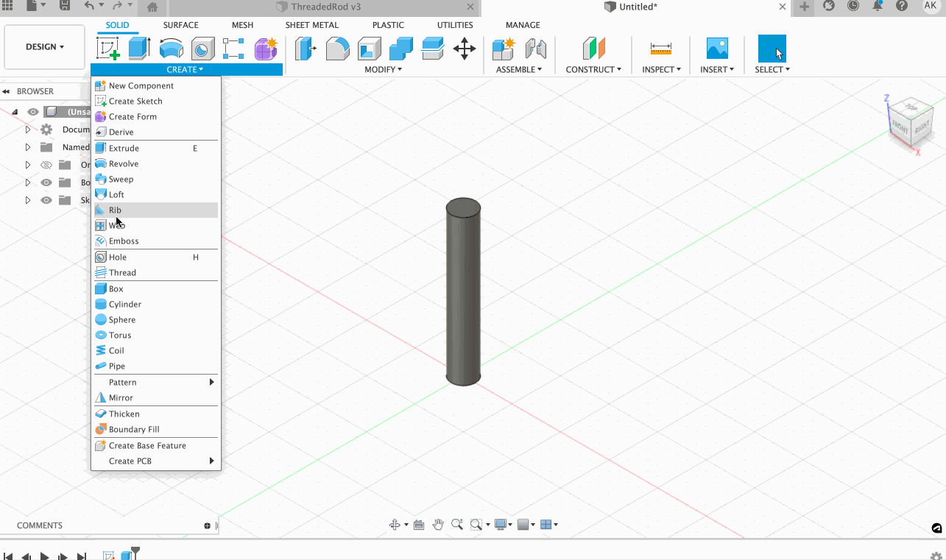Expand the Document Settings tree item
946x560 pixels.
coord(28,130)
